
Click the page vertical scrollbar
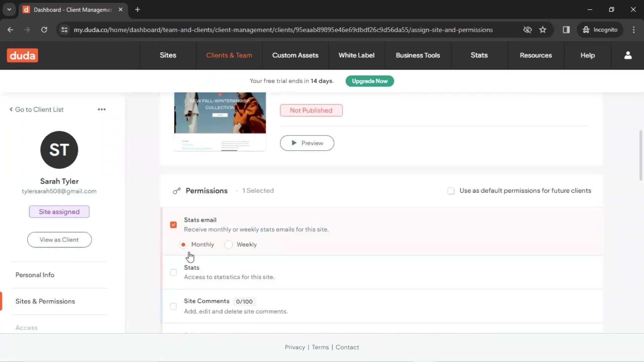[x=641, y=155]
